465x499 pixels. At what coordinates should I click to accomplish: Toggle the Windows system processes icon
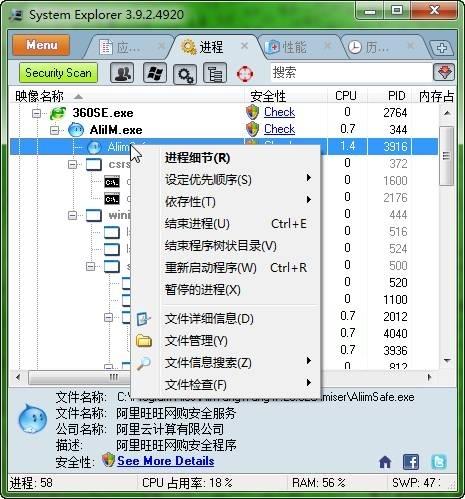pyautogui.click(x=155, y=73)
